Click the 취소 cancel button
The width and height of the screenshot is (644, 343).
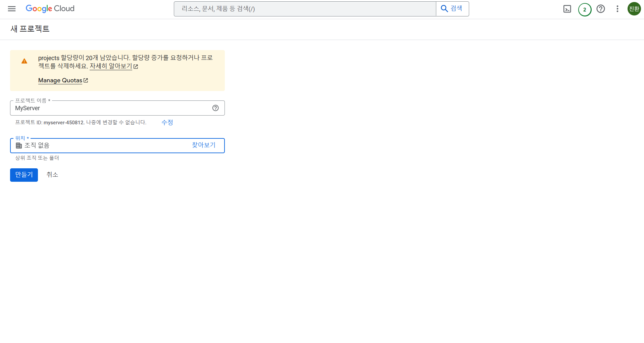52,175
